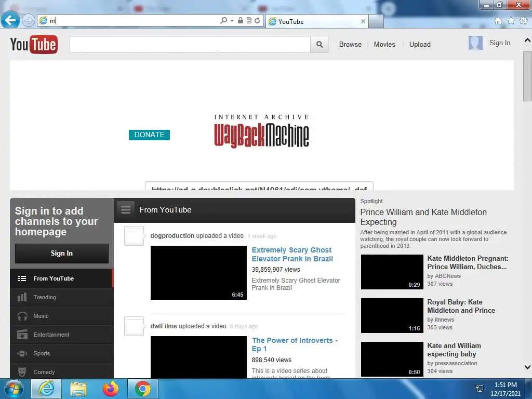Click the Sports icon in sidebar
Image resolution: width=532 pixels, height=399 pixels.
pos(22,353)
